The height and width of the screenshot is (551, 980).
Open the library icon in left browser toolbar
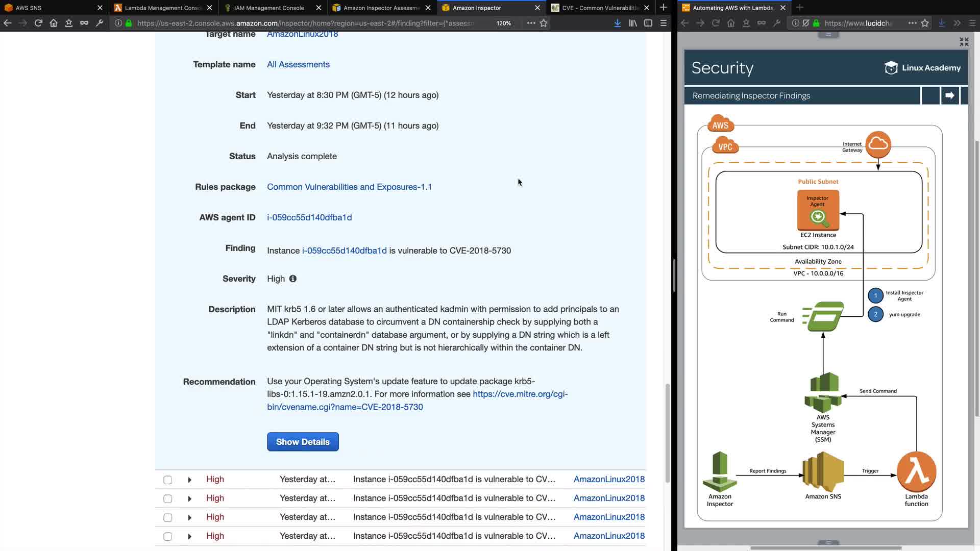click(633, 23)
